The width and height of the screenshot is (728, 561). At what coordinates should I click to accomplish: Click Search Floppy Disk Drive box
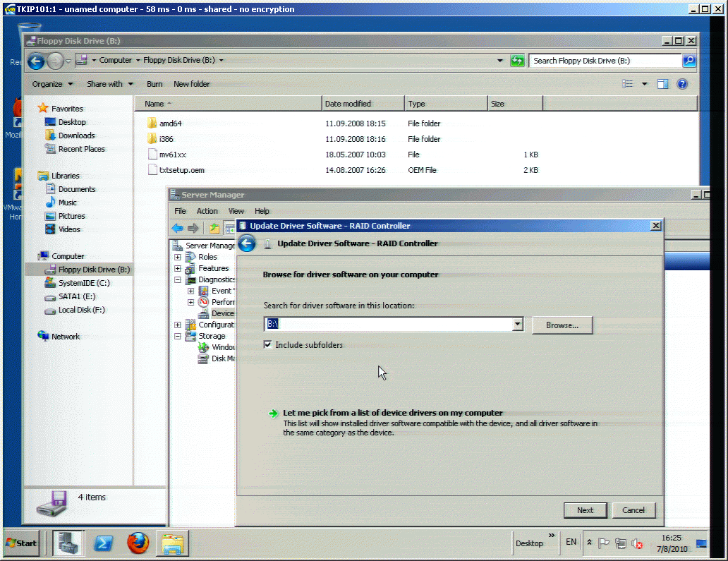[605, 61]
